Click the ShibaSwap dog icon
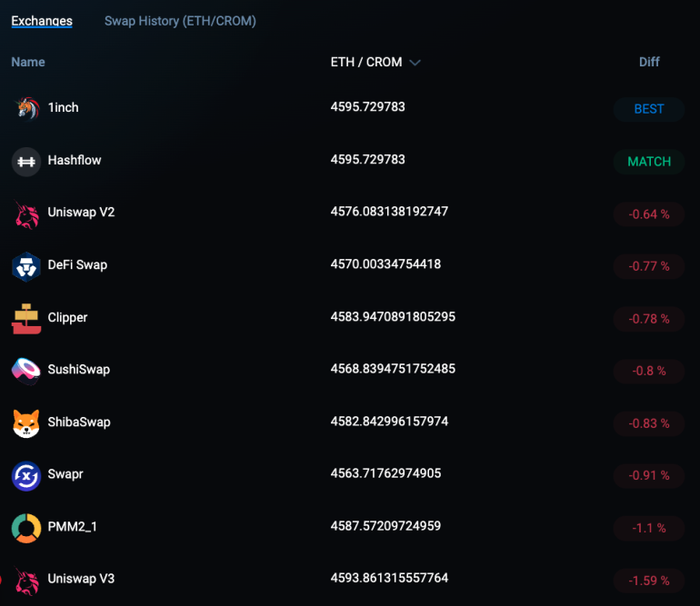The image size is (700, 606). [26, 423]
